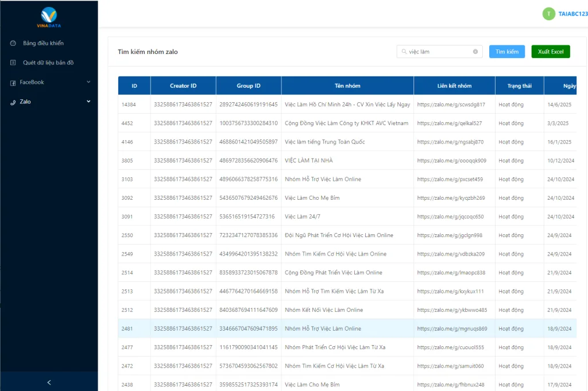Screen dimensions: 588x391
Task: Click ID cell 2481 in highlighted row
Action: click(127, 329)
